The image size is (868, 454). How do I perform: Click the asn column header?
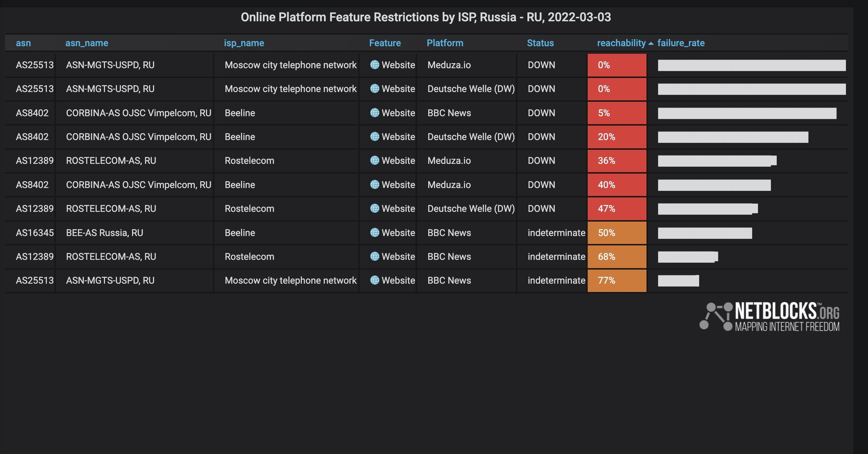[x=23, y=43]
